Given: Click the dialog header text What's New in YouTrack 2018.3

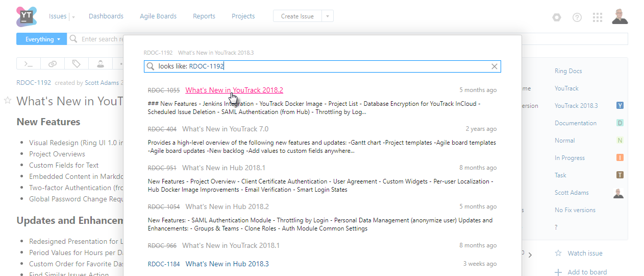Looking at the screenshot, I should pyautogui.click(x=216, y=53).
